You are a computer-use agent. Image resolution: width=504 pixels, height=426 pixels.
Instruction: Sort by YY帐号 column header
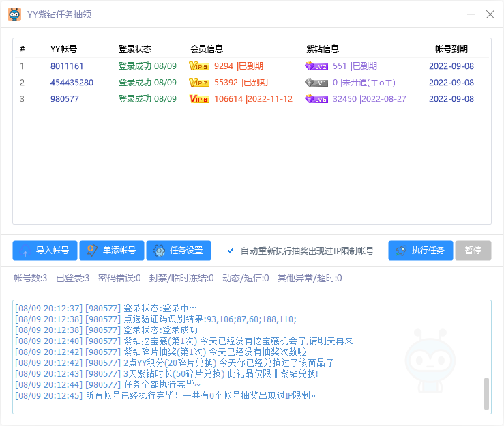tap(63, 49)
